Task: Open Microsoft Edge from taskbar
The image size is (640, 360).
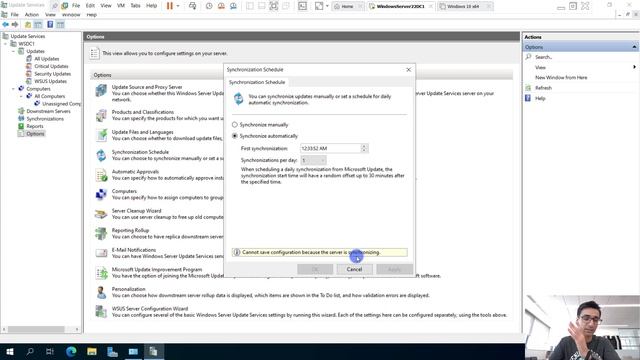Action: (71, 351)
